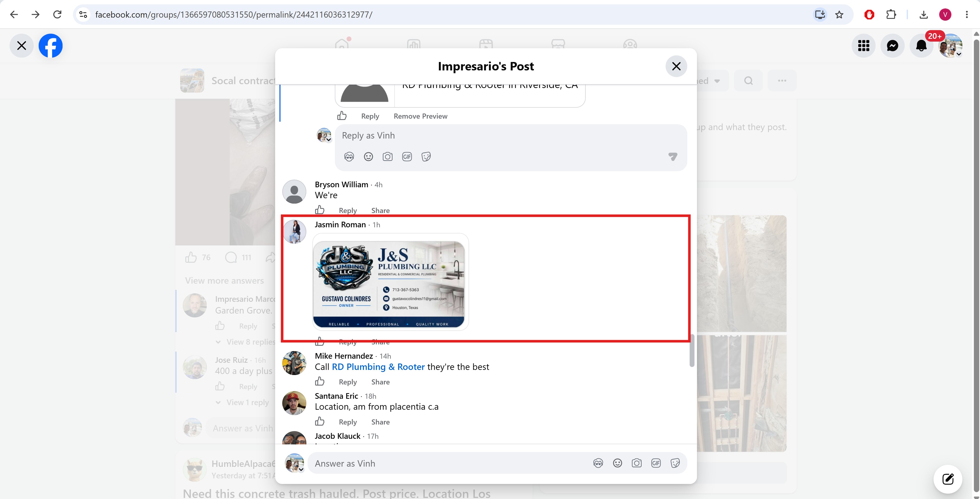
Task: Close the post view with top-left X
Action: [x=22, y=46]
